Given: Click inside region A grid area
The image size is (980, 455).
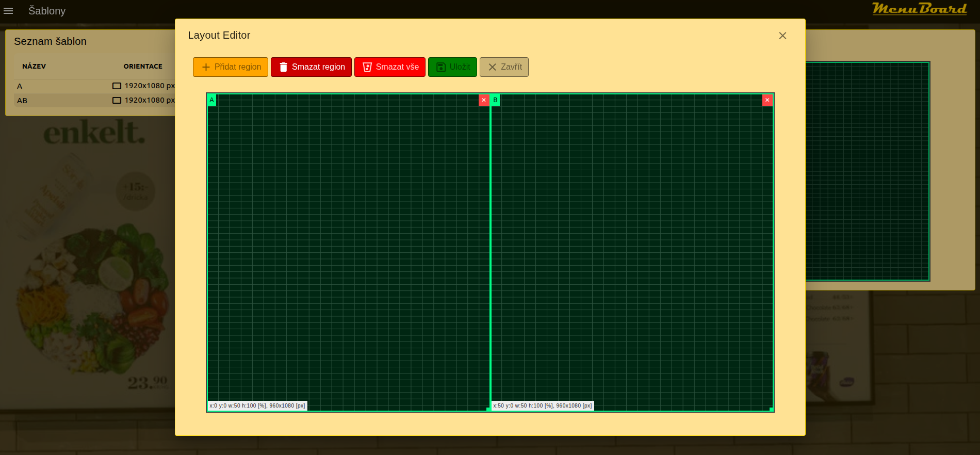Looking at the screenshot, I should [348, 248].
